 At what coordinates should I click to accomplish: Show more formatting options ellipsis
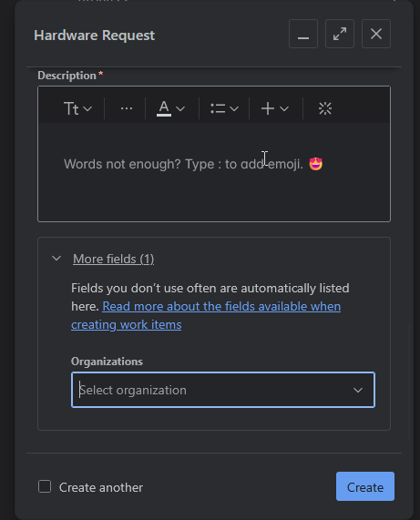click(127, 108)
